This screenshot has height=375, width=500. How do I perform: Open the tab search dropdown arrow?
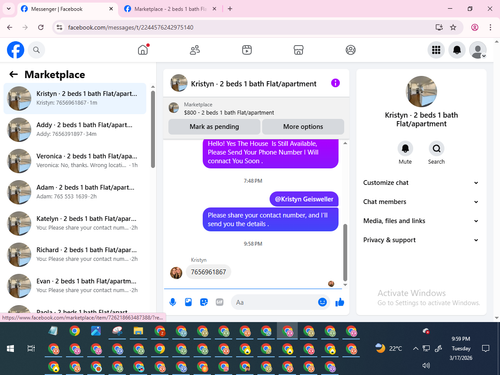click(x=9, y=9)
